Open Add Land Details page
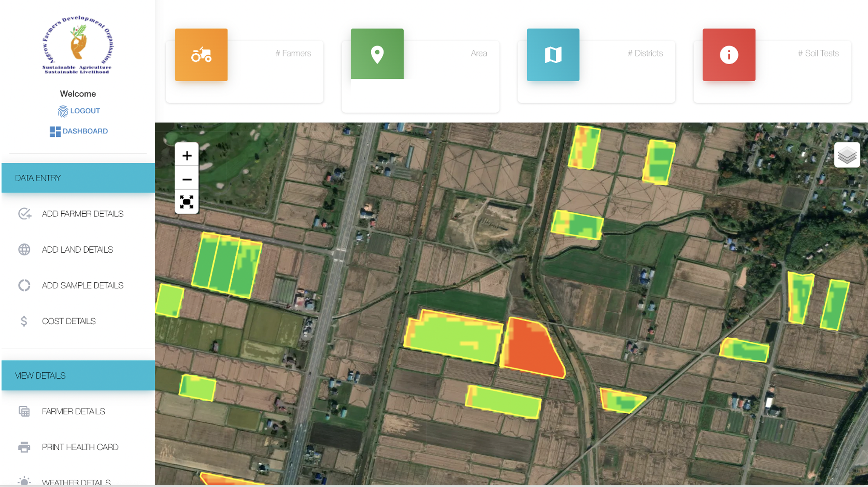Screen dimensions: 868x487 coord(77,250)
